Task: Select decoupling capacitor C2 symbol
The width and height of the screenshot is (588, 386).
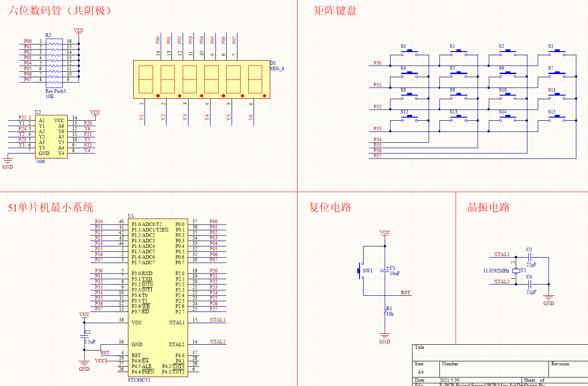Action: pos(84,336)
